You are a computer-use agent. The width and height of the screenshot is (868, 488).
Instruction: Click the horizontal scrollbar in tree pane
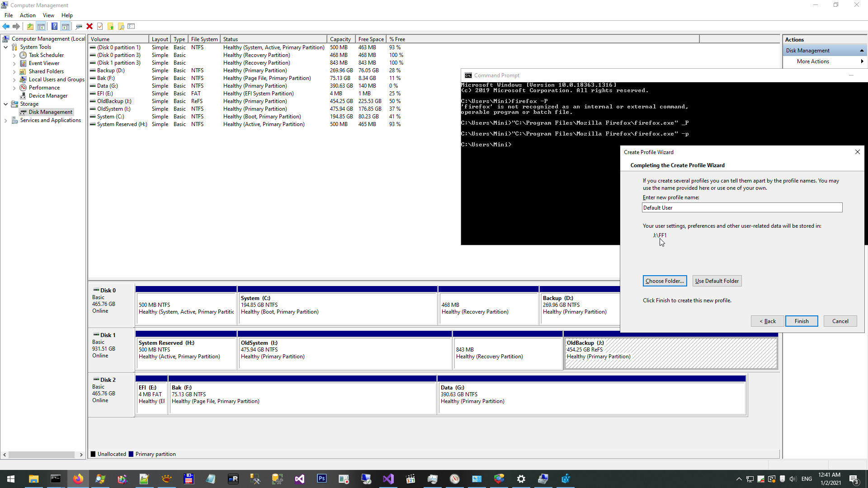[x=42, y=455]
